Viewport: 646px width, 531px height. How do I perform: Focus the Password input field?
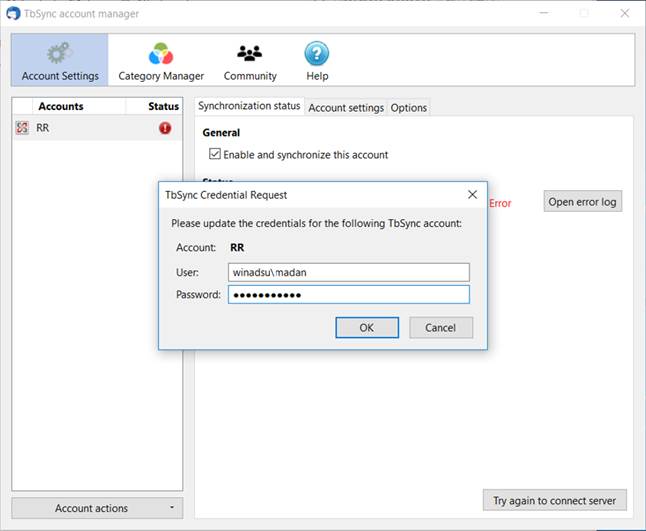point(349,295)
